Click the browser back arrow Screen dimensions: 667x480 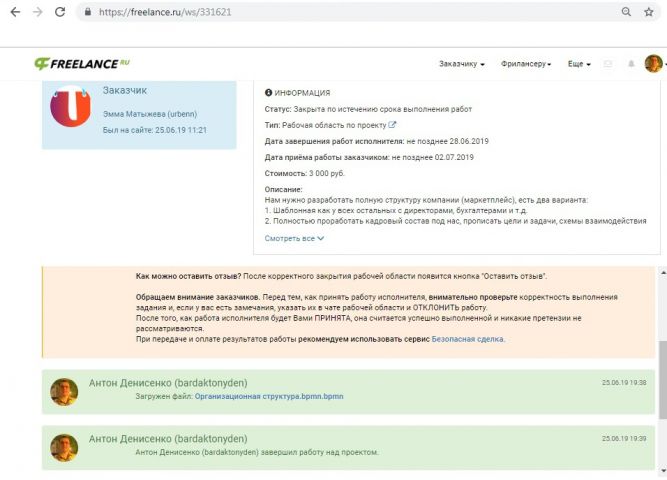[x=15, y=12]
